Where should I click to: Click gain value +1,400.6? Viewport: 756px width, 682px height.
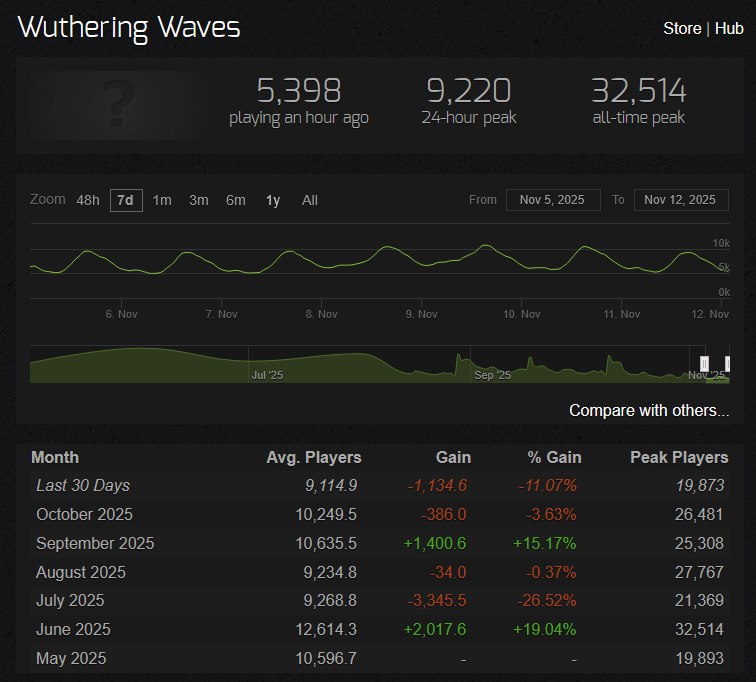pyautogui.click(x=435, y=543)
